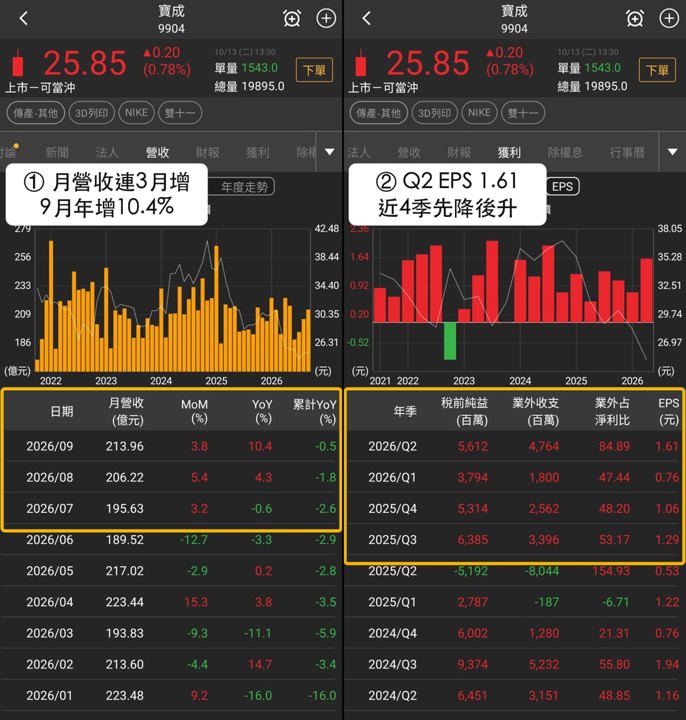Set price alert in left panel
Image resolution: width=686 pixels, height=720 pixels.
(x=292, y=18)
